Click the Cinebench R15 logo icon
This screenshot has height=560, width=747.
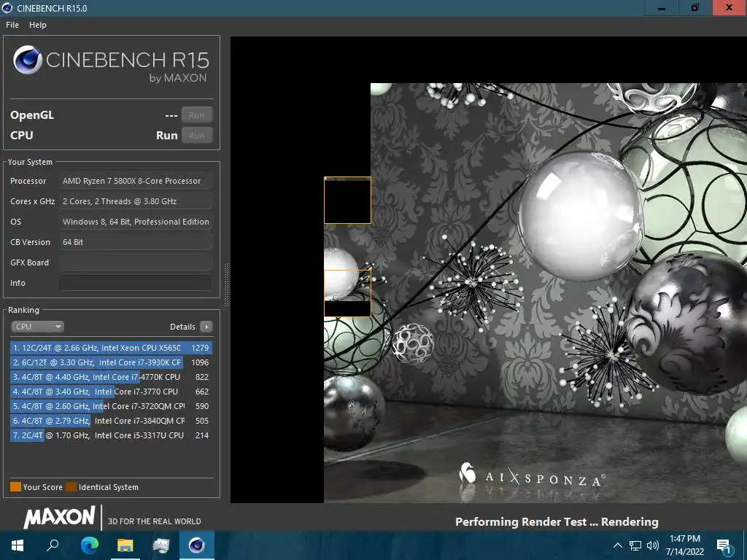coord(28,60)
